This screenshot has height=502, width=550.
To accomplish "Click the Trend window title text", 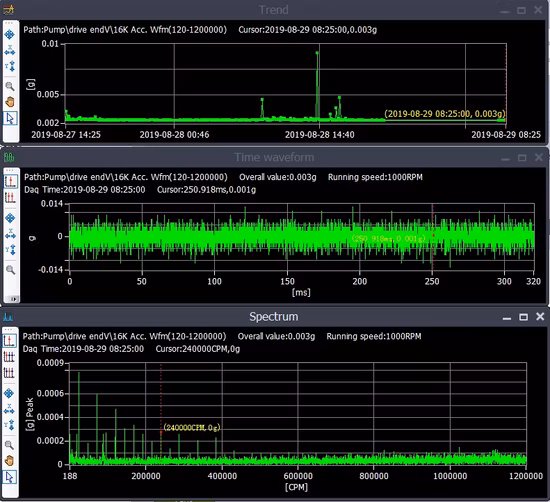I will tap(274, 10).
